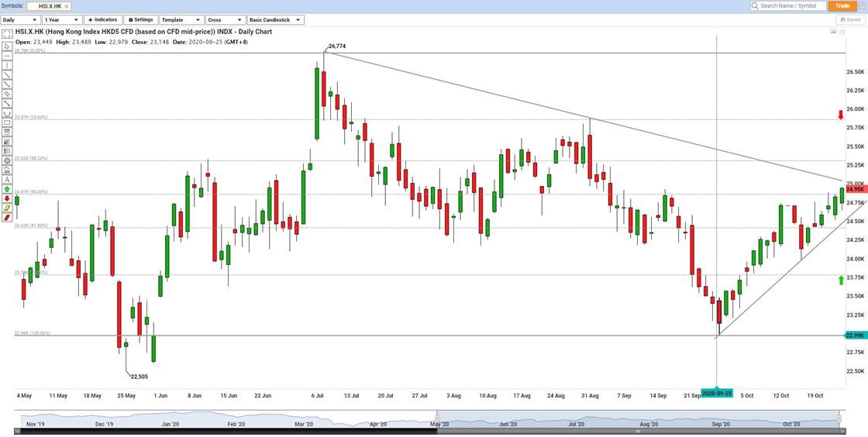Open the 1 Year range dropdown
The height and width of the screenshot is (437, 868).
pyautogui.click(x=62, y=19)
